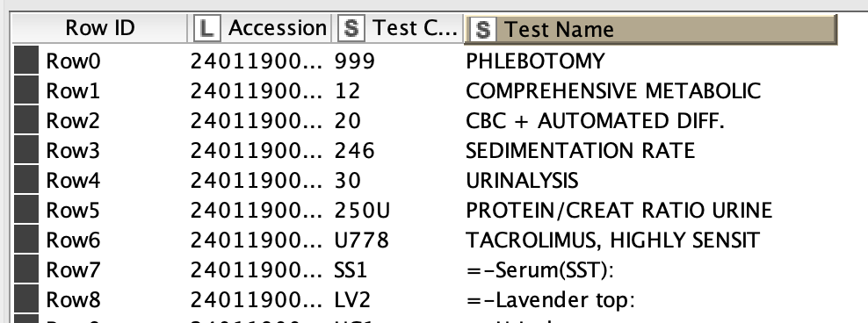This screenshot has height=323, width=868.
Task: Click the L type icon beside Accession
Action: tap(207, 28)
